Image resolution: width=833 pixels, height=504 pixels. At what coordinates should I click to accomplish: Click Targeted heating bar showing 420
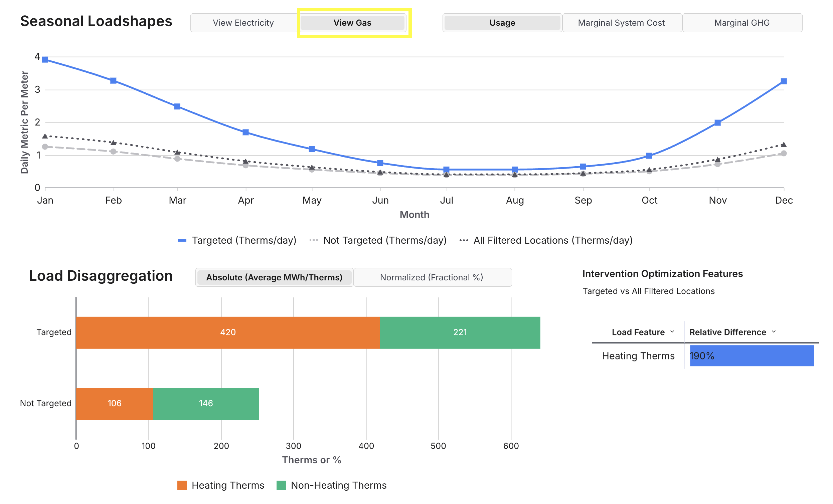point(228,332)
